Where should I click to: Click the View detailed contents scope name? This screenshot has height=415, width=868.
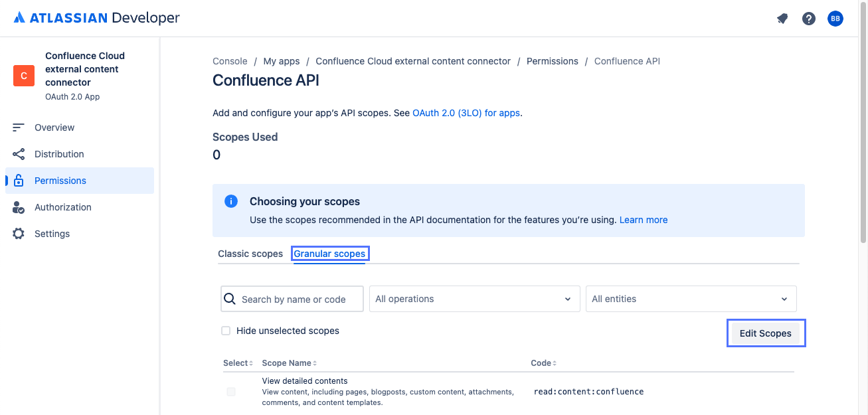coord(305,381)
